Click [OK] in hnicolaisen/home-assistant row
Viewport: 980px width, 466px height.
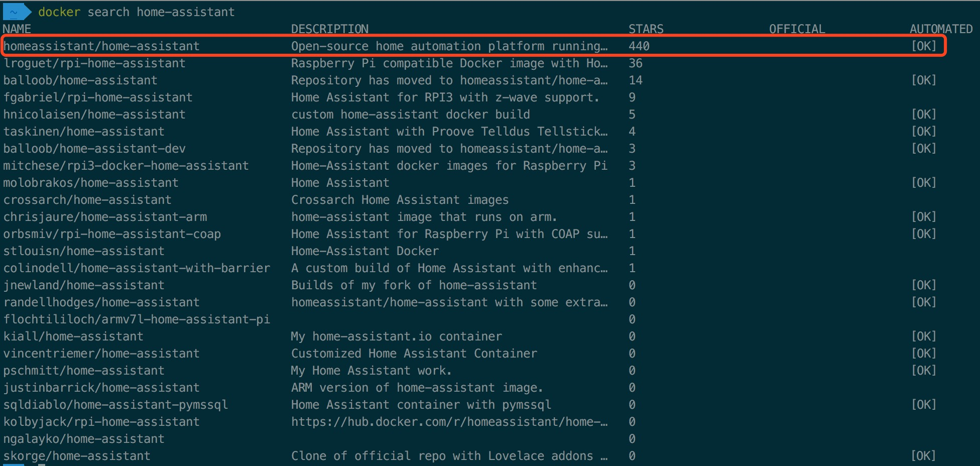[x=924, y=114]
